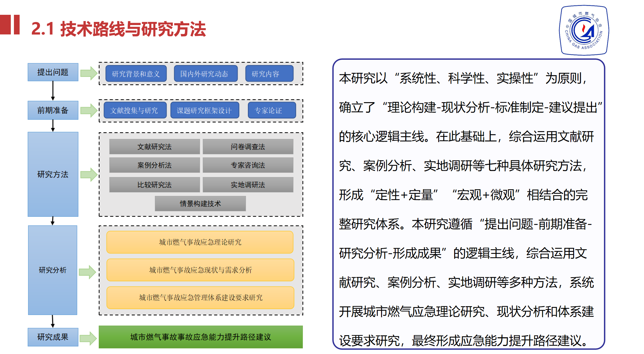Click the 国内外研究动态 blue box
The image size is (644, 354).
click(205, 74)
